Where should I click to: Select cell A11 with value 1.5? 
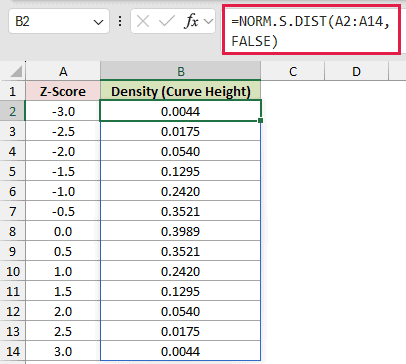point(63,291)
